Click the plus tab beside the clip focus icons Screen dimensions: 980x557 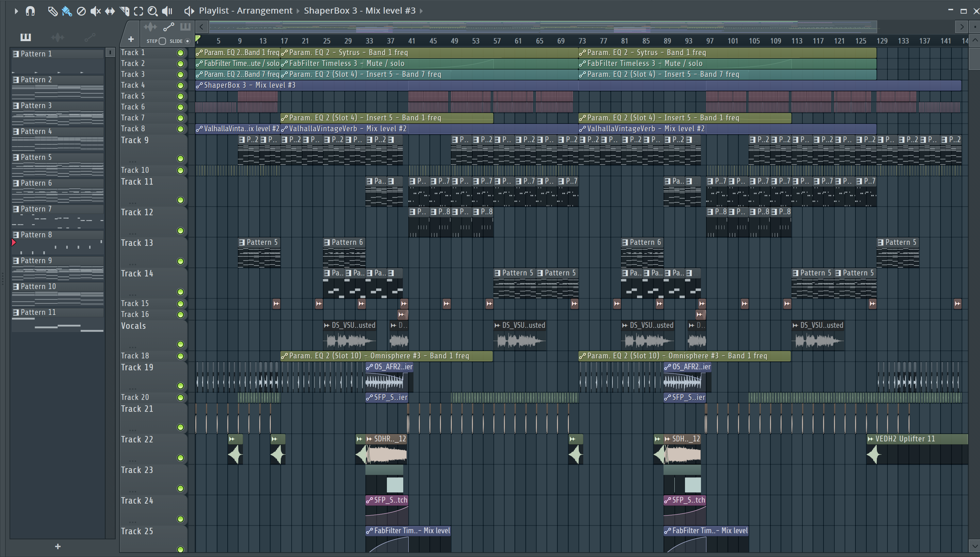click(131, 39)
